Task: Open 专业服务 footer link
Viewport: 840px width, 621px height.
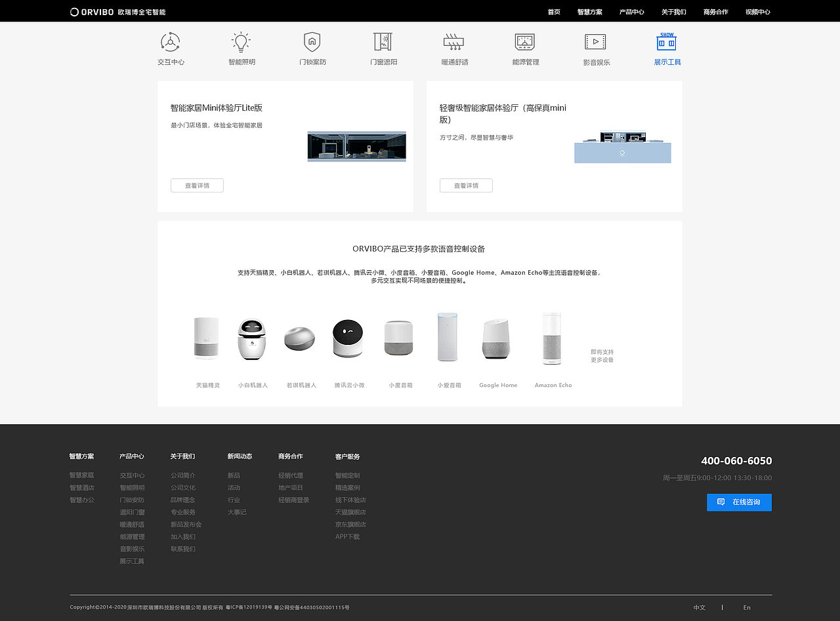Action: click(x=183, y=512)
